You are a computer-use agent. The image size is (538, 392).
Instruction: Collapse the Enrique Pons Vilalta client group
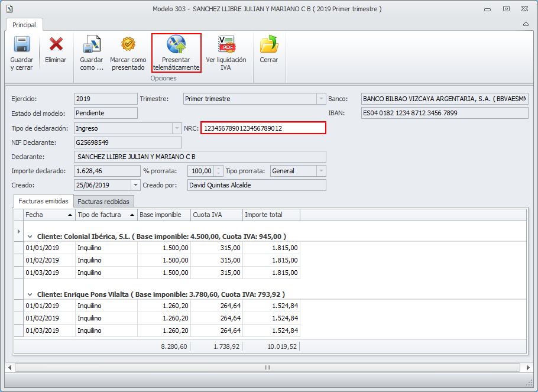(x=30, y=294)
